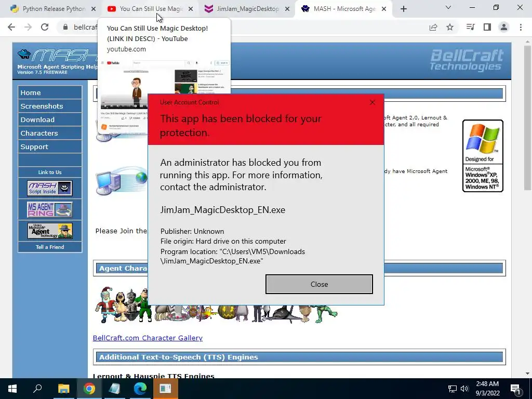Go back to previous page
The image size is (532, 399).
(11, 27)
